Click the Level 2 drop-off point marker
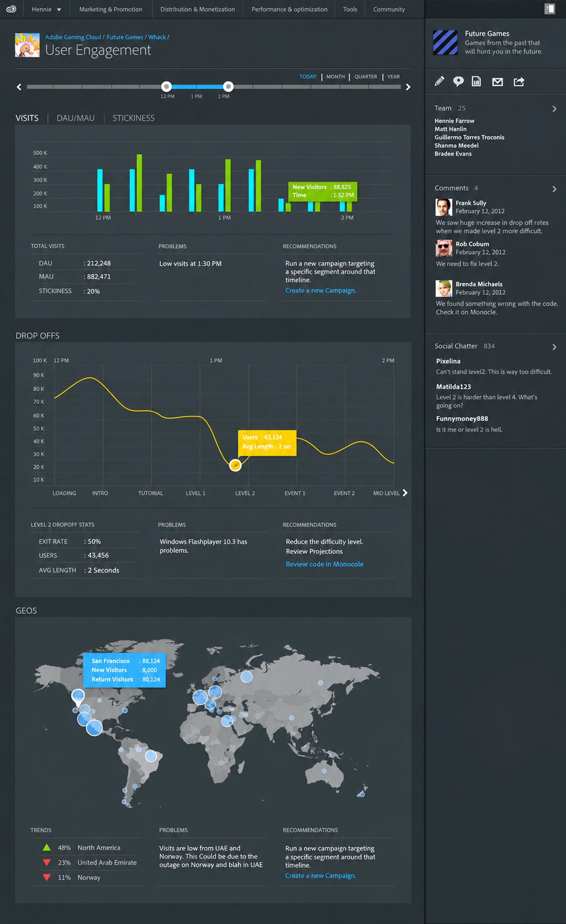 click(x=235, y=465)
